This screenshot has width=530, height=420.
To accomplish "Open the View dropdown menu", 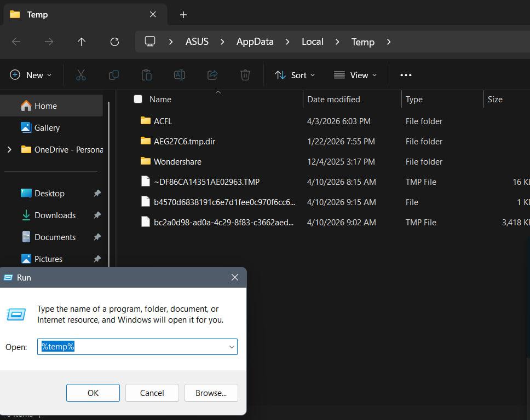I will coord(355,75).
